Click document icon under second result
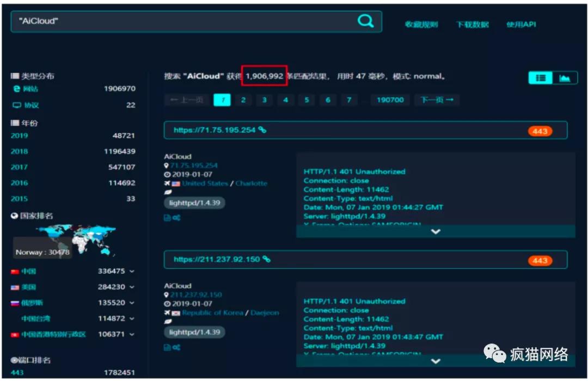The image size is (588, 381). point(167,347)
